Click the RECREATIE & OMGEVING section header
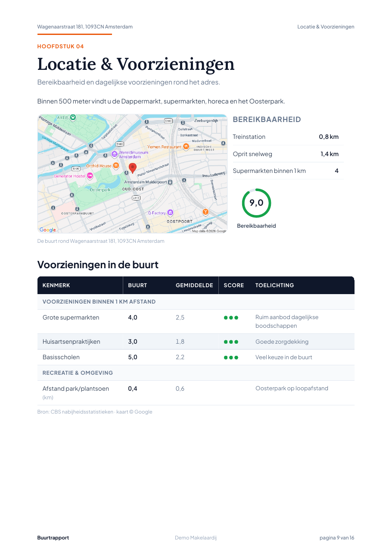Image resolution: width=392 pixels, height=555 pixels. point(78,373)
